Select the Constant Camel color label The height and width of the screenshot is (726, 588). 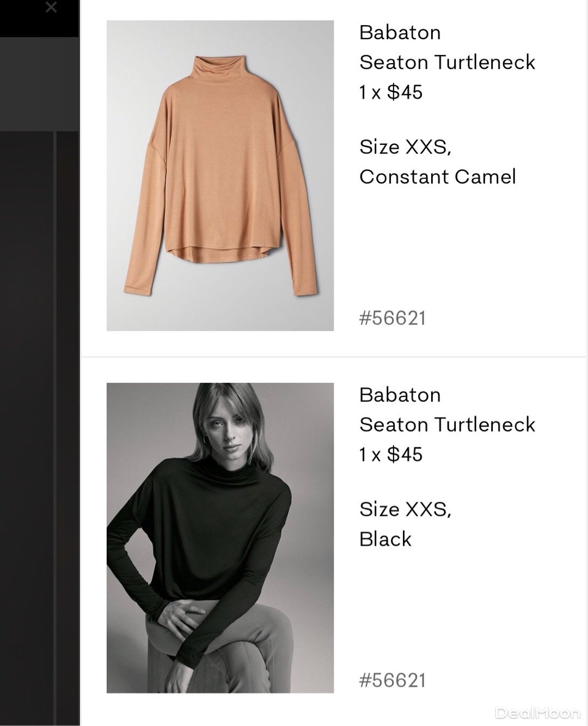tap(437, 176)
